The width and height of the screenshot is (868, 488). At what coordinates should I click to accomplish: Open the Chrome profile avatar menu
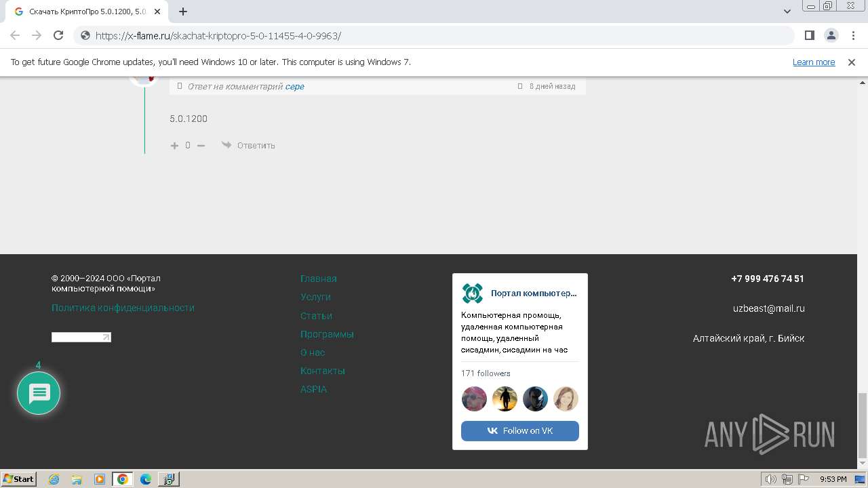tap(831, 35)
